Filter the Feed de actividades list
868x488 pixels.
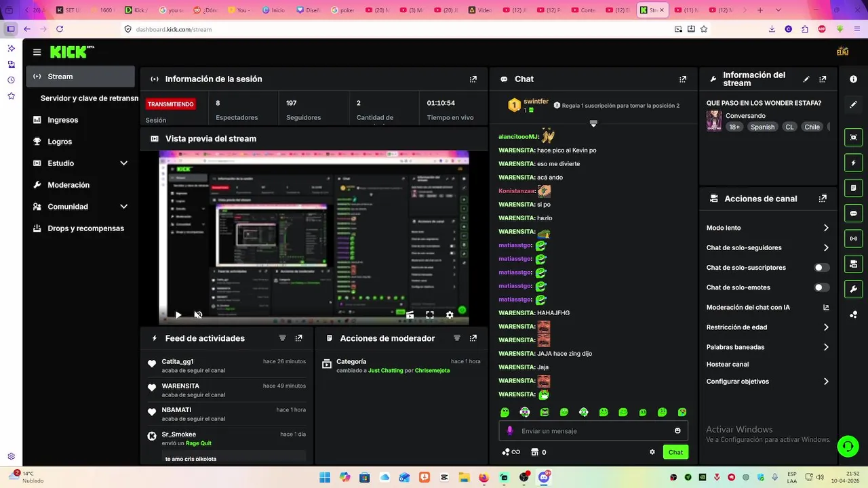pyautogui.click(x=283, y=338)
